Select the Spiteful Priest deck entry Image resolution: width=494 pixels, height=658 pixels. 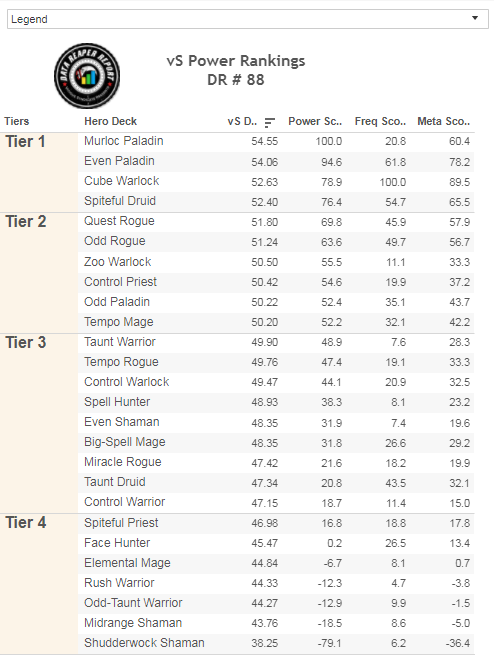pos(121,523)
